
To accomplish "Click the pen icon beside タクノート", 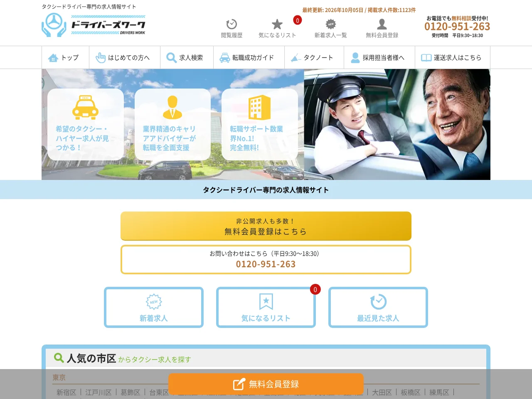I will click(x=296, y=58).
